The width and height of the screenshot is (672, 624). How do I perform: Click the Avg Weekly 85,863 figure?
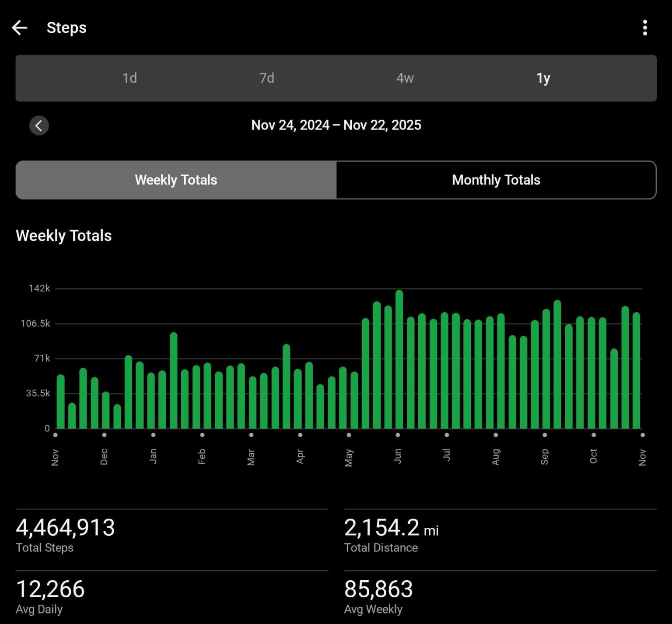click(x=378, y=589)
